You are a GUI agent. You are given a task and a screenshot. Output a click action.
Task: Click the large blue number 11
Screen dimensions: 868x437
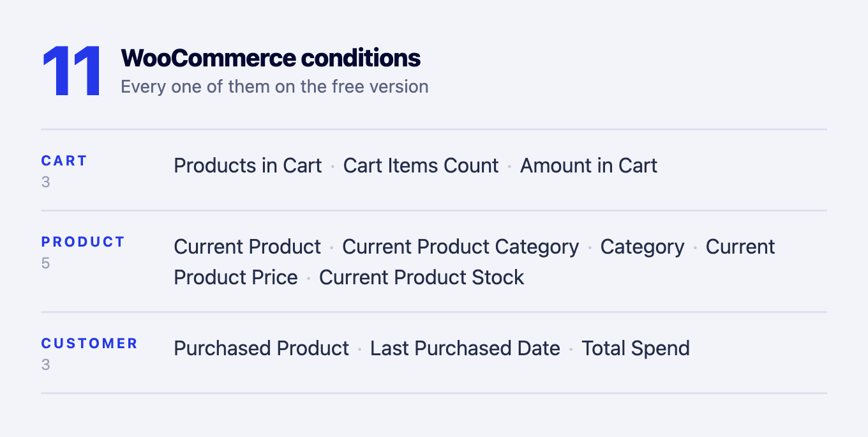[x=71, y=72]
